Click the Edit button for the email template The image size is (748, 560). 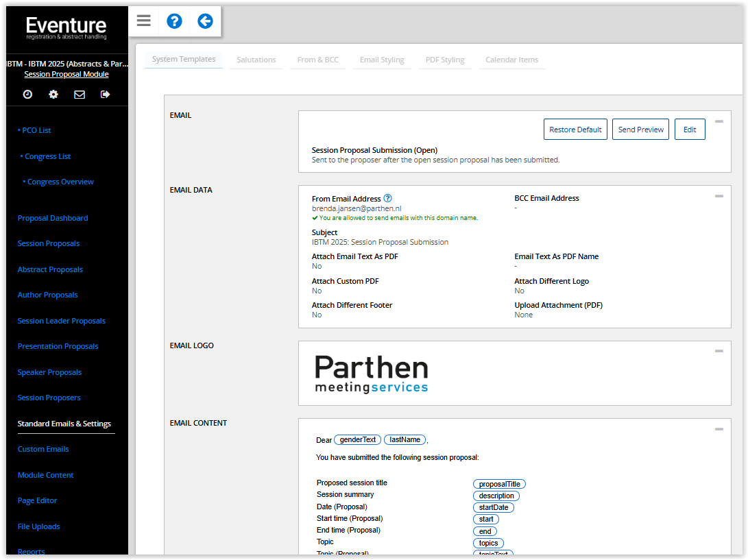(x=690, y=130)
